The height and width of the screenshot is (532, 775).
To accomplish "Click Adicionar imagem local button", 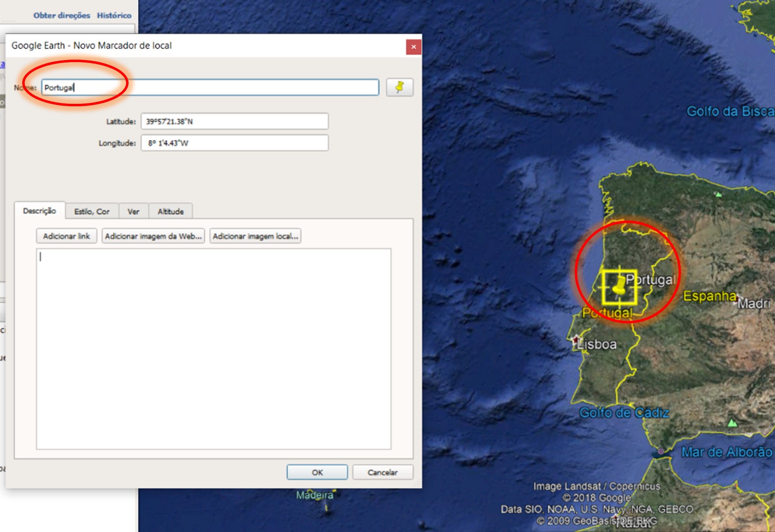I will (255, 236).
